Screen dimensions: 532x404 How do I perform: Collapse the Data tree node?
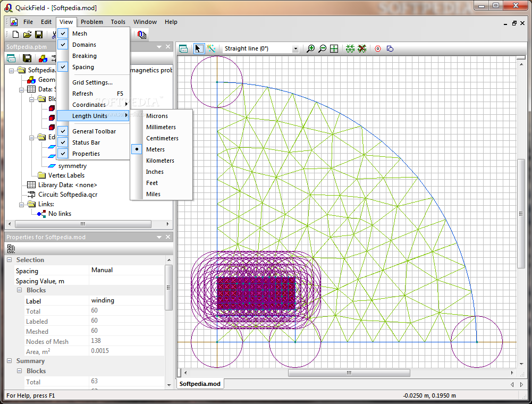[22, 90]
